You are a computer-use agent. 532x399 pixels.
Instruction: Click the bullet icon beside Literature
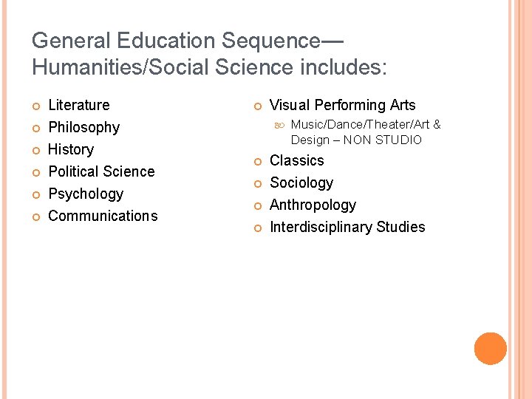[36, 106]
